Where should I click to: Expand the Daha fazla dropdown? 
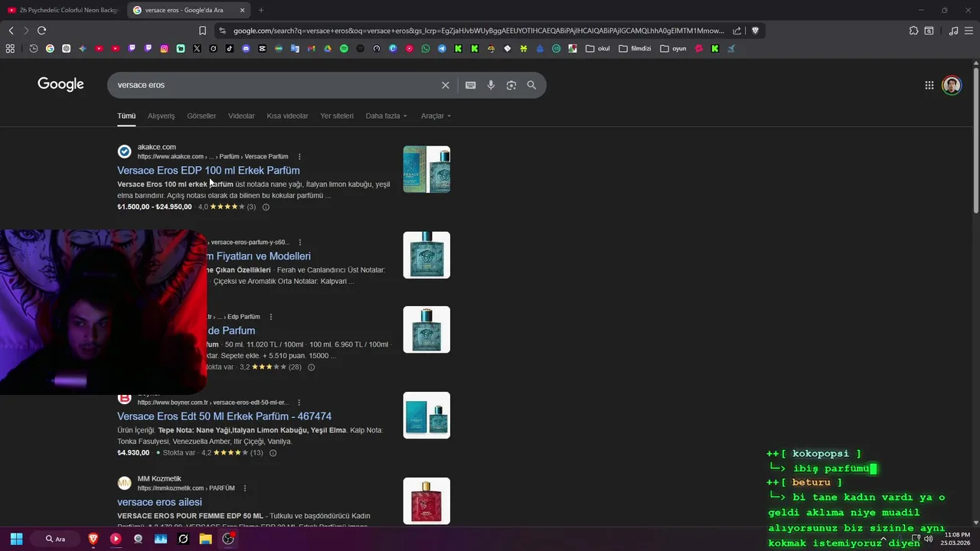(x=387, y=116)
